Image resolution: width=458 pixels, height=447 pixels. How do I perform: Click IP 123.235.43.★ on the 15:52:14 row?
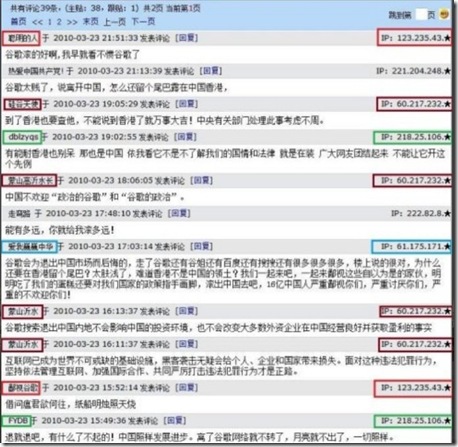tap(416, 388)
